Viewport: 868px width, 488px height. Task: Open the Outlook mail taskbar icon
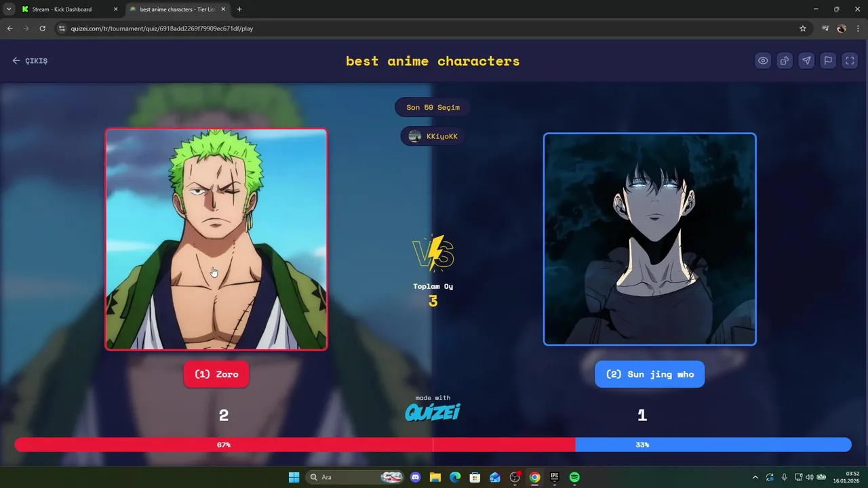click(495, 477)
